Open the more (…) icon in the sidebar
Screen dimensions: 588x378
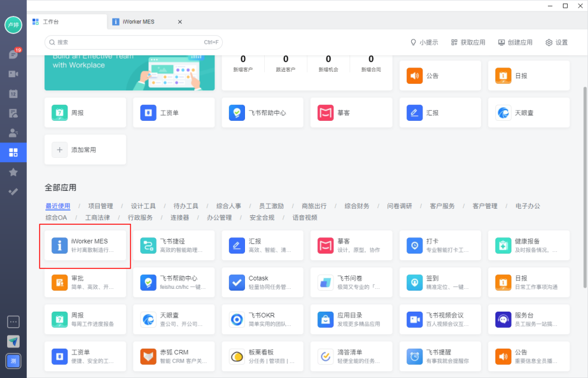tap(14, 322)
